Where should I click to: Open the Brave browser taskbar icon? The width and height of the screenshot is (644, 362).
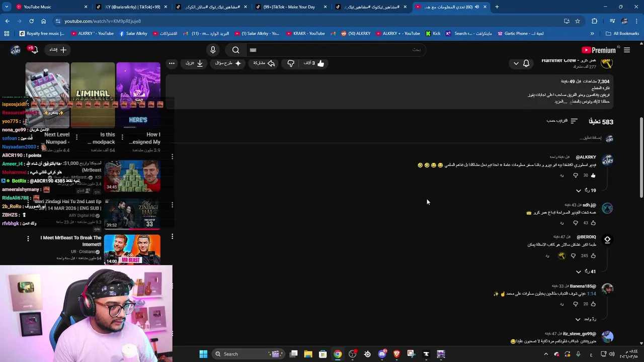tap(396, 354)
